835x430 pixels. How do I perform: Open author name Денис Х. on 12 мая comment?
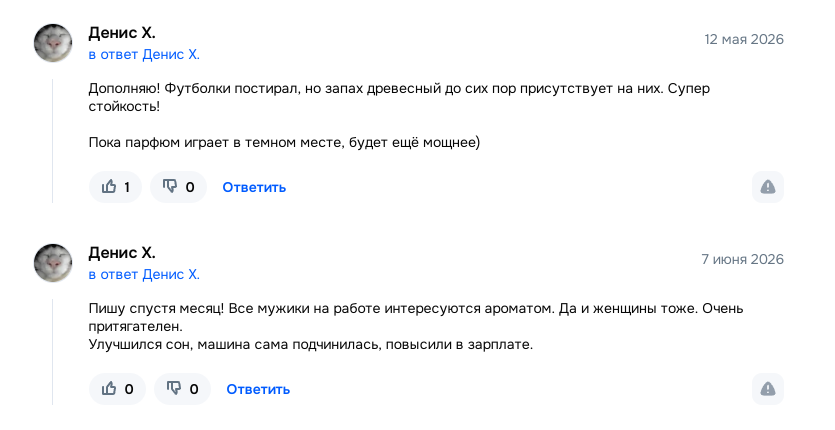(x=122, y=33)
